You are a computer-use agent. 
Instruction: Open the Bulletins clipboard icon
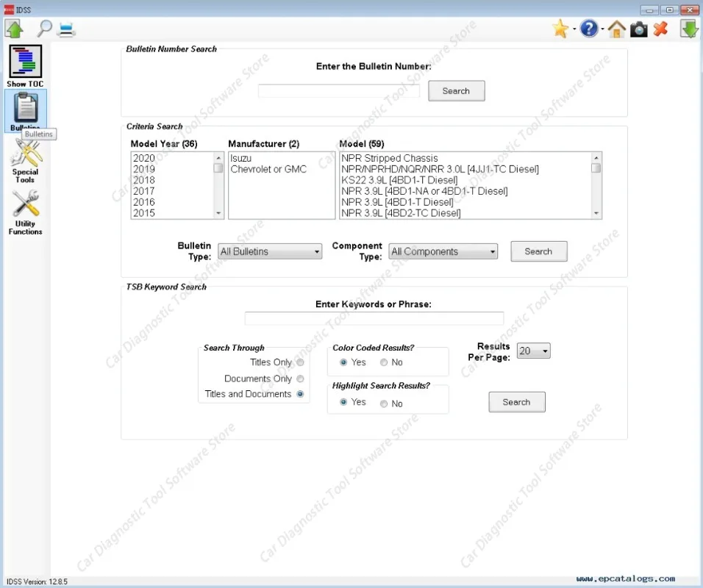click(26, 110)
